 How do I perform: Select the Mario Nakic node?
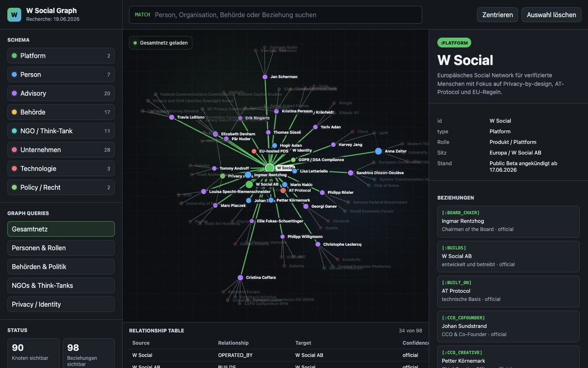285,185
